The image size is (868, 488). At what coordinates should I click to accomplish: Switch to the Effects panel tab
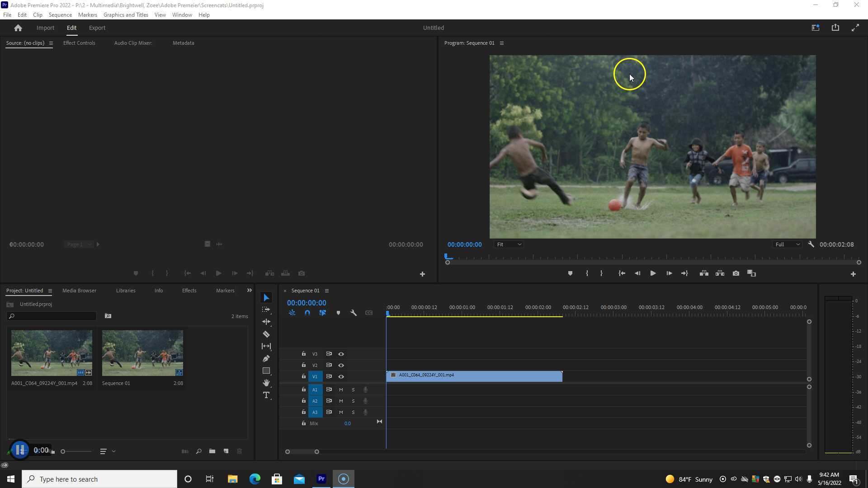[x=189, y=291]
